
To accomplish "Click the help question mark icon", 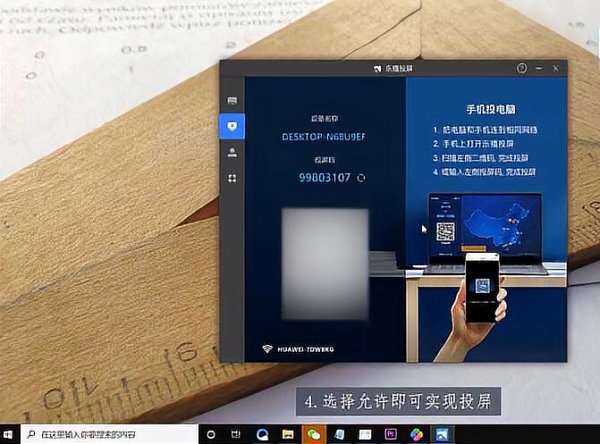I will click(522, 68).
